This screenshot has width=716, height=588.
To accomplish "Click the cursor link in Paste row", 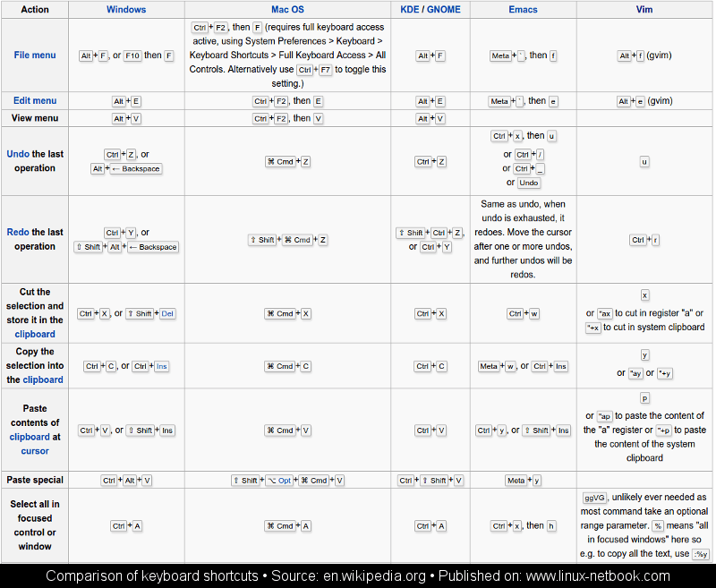I will [35, 451].
